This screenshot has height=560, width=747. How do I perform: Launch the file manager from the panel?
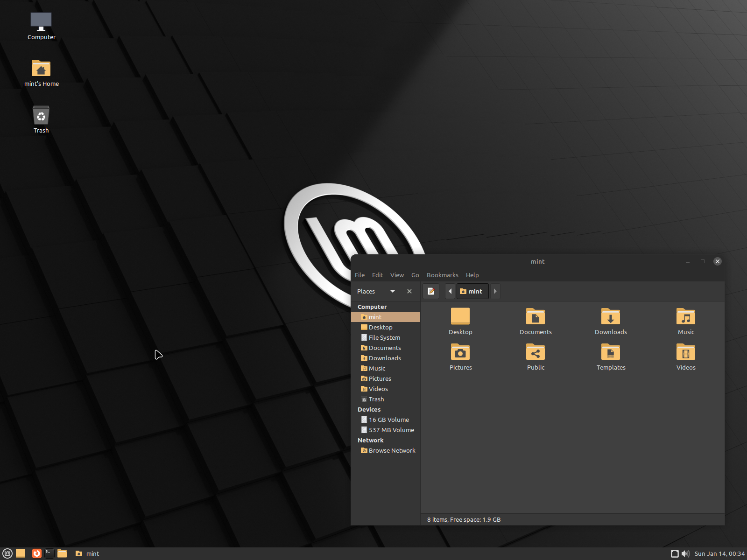pyautogui.click(x=62, y=553)
